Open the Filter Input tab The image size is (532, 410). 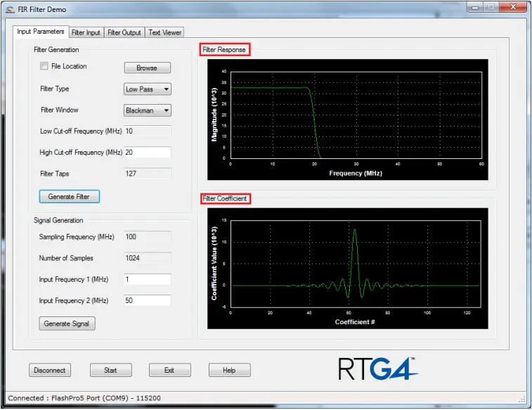pos(86,32)
